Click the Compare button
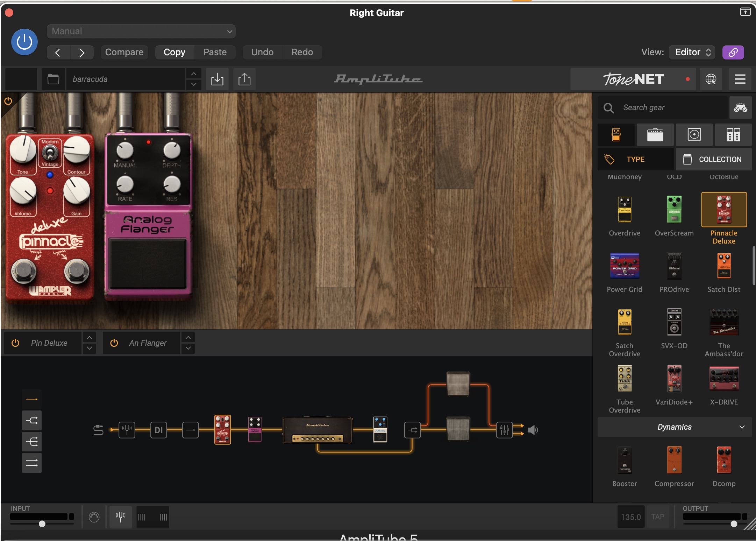 pyautogui.click(x=124, y=52)
